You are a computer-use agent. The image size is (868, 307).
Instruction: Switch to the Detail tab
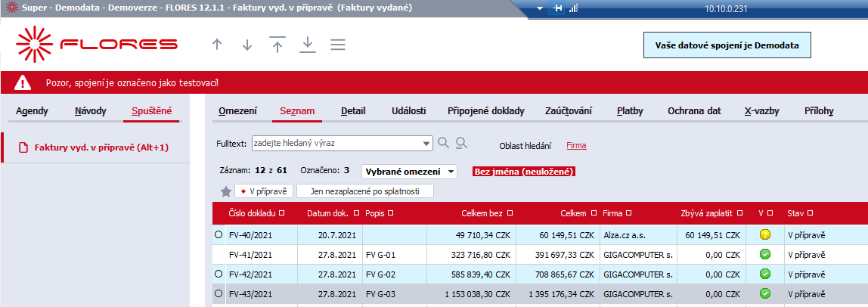[x=353, y=110]
